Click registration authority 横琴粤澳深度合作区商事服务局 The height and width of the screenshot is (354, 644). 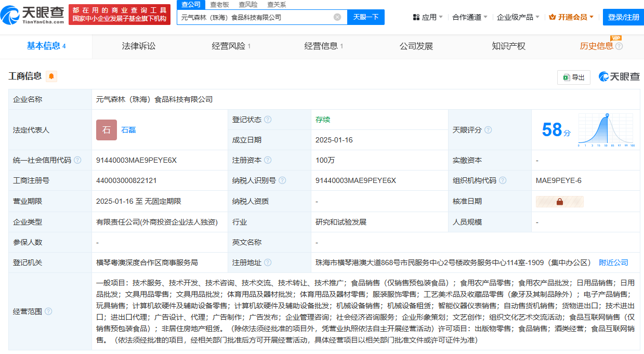point(147,263)
